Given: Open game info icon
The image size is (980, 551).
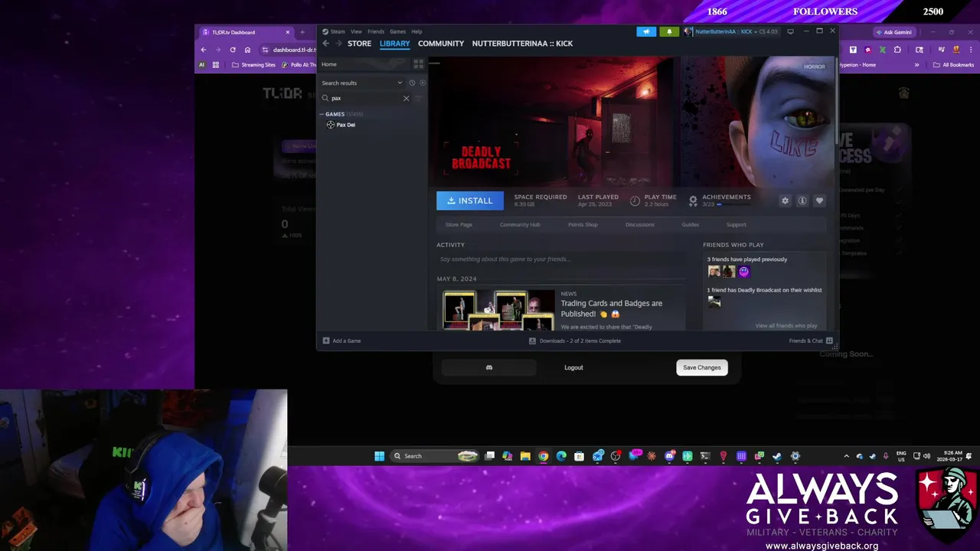Looking at the screenshot, I should pos(802,201).
